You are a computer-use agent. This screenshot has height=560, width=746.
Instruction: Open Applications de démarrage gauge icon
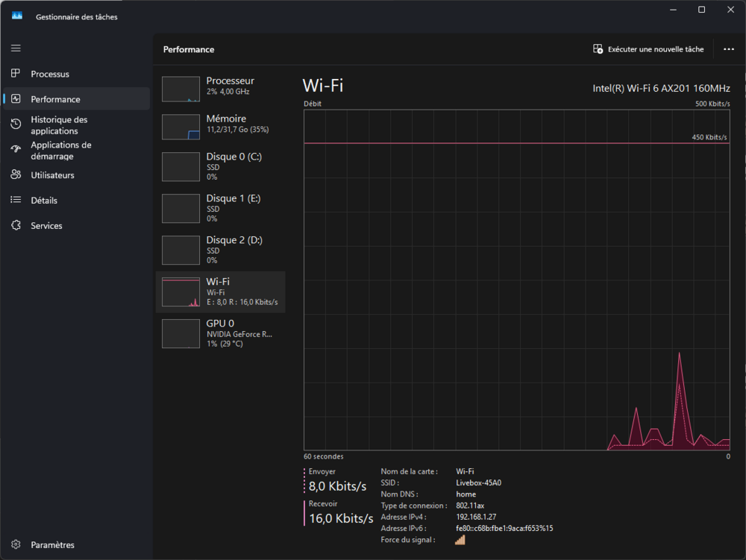(x=16, y=149)
